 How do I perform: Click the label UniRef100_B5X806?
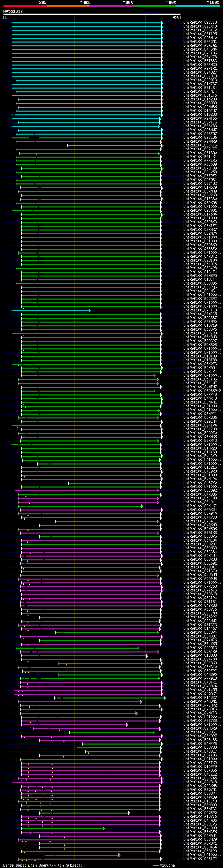(x=200, y=345)
